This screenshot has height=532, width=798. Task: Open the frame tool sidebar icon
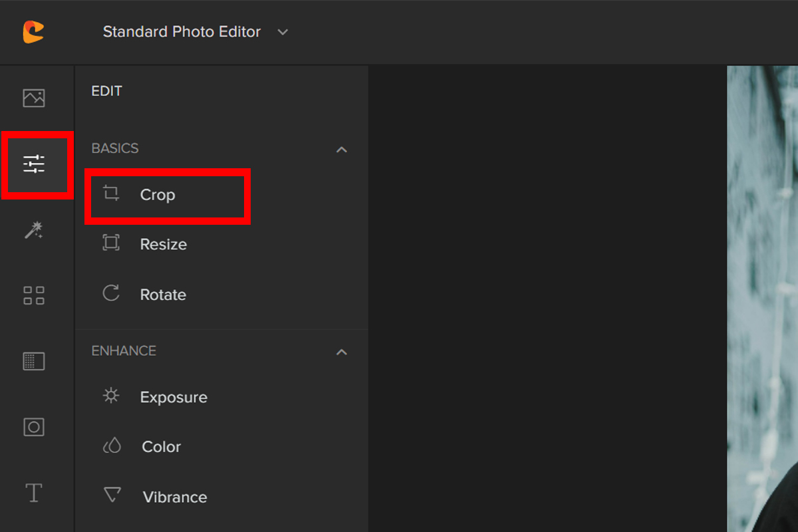pos(34,426)
